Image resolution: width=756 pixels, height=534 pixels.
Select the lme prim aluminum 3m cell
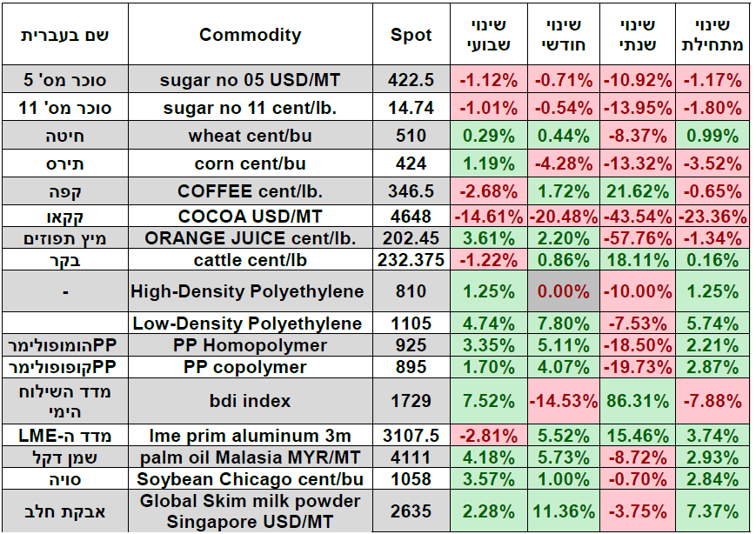pyautogui.click(x=250, y=435)
